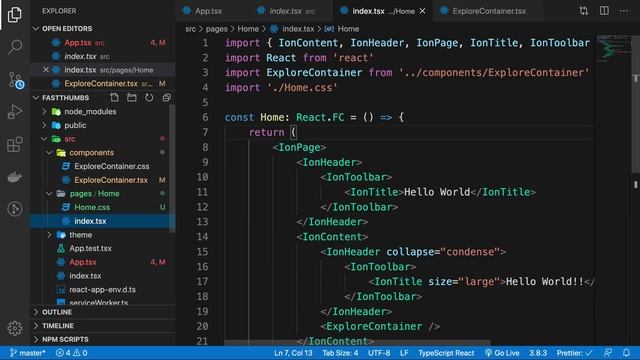Switch to the ExploreContainer.tsx tab
640x360 pixels.
[x=489, y=11]
